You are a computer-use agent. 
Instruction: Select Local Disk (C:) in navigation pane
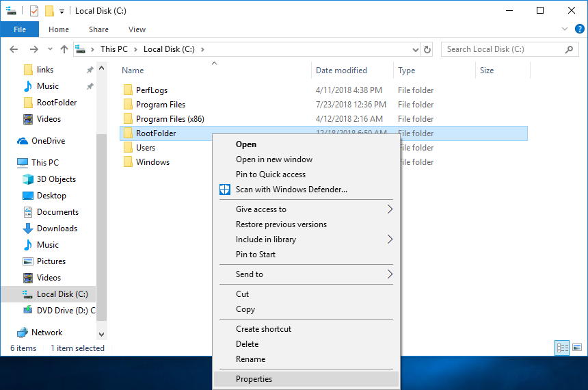click(x=62, y=294)
